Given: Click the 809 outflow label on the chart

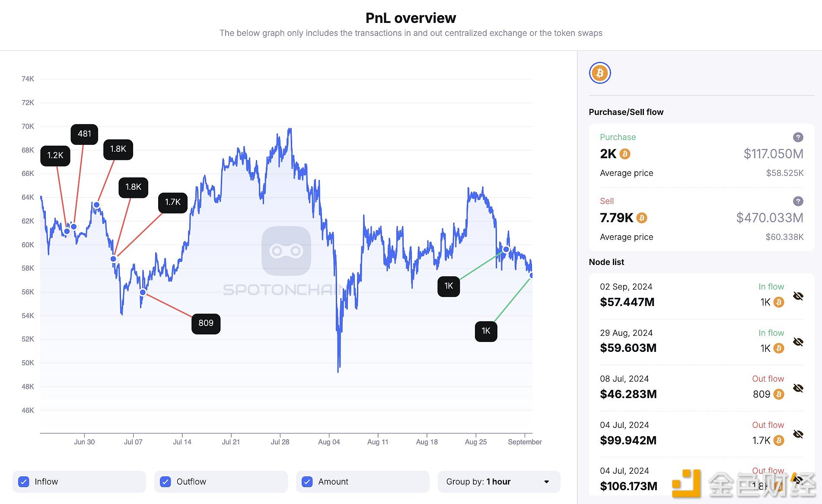Looking at the screenshot, I should point(206,323).
